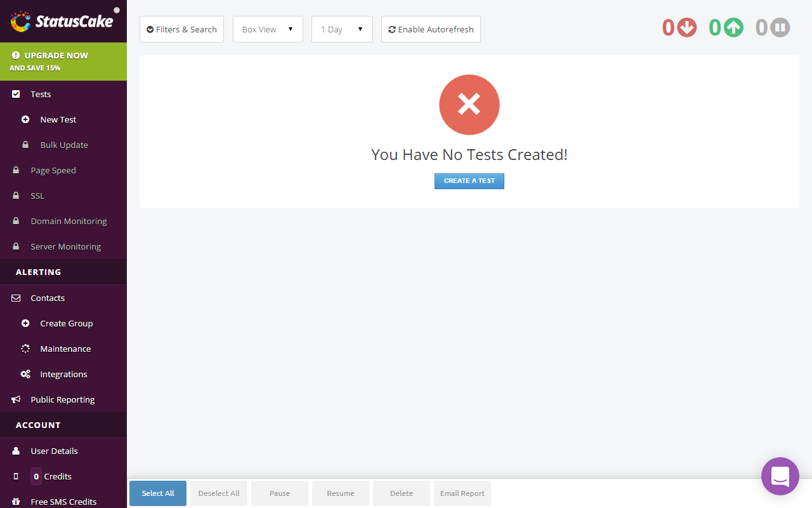812x508 pixels.
Task: Click the phone icon beside Credits
Action: point(16,476)
